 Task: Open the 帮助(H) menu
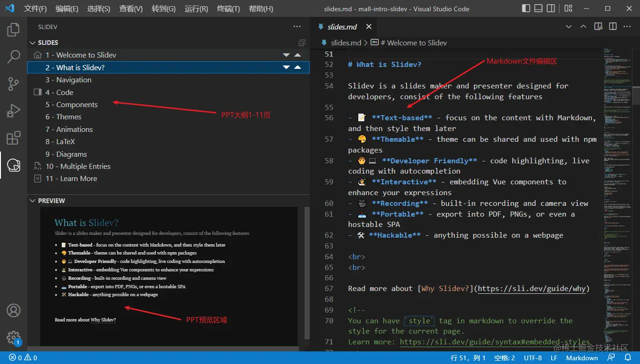(x=261, y=8)
